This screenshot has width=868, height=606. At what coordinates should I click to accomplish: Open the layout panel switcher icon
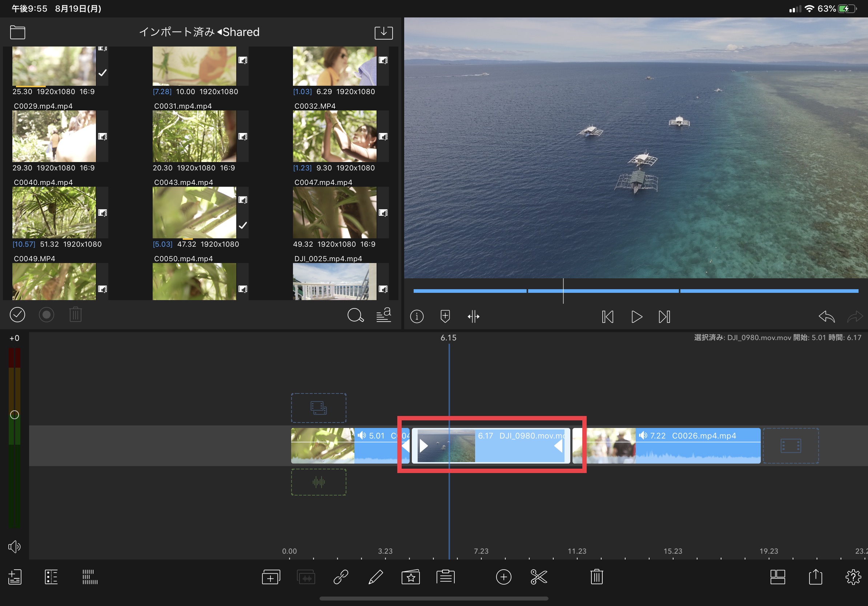tap(777, 577)
